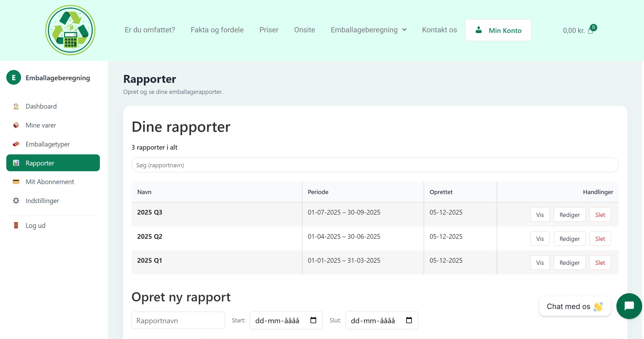Image resolution: width=644 pixels, height=339 pixels.
Task: Click the Mit Abonnement card icon
Action: (x=16, y=182)
